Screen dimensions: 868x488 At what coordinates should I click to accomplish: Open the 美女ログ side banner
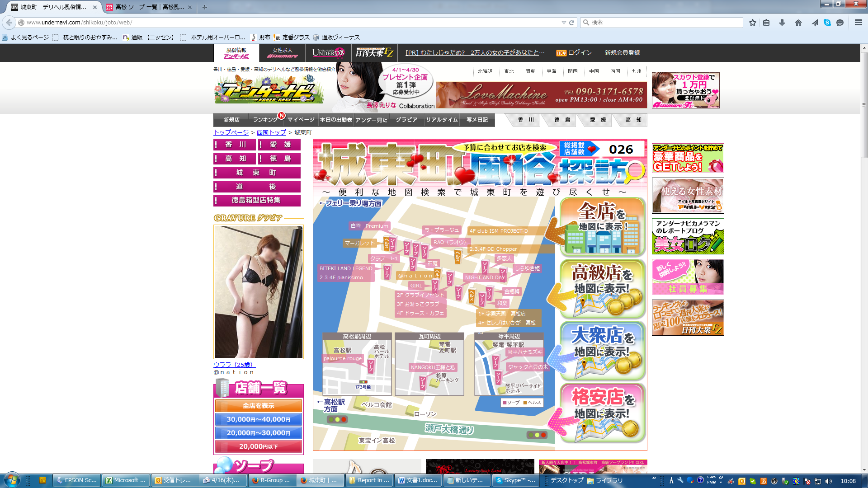point(688,236)
